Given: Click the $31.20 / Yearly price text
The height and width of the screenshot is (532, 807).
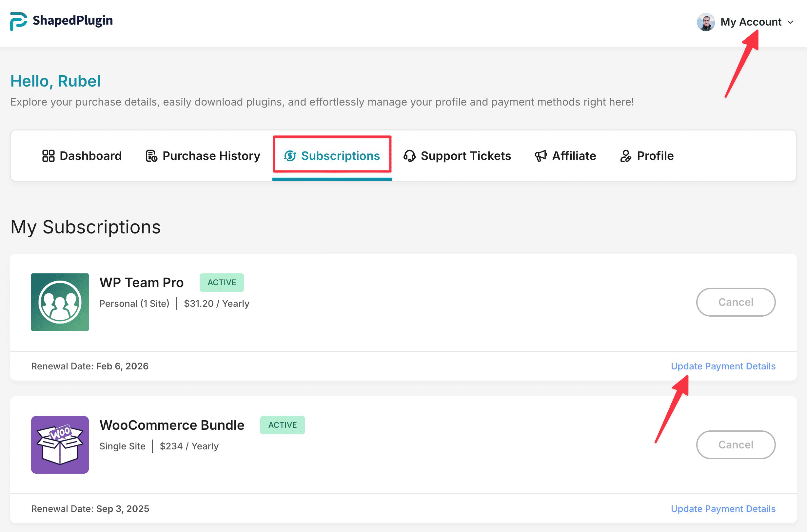Looking at the screenshot, I should (217, 304).
